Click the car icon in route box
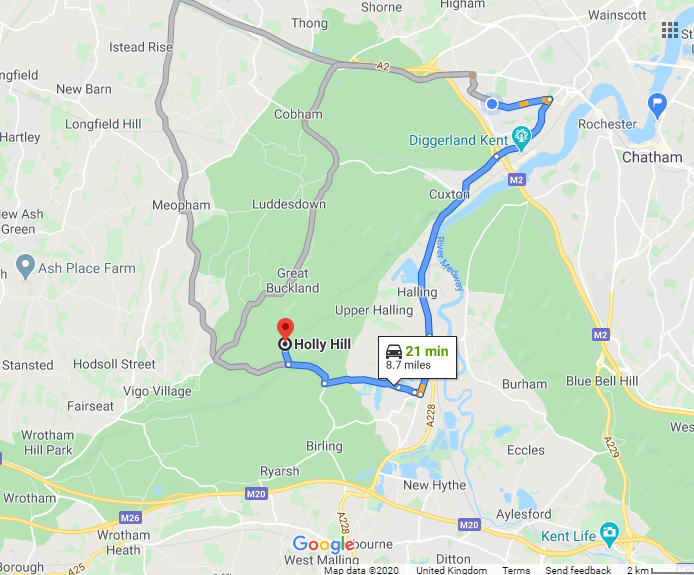This screenshot has height=575, width=694. click(x=394, y=351)
